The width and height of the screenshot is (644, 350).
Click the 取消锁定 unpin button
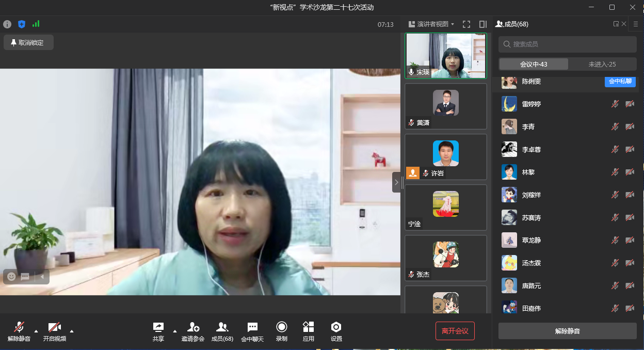tap(28, 43)
